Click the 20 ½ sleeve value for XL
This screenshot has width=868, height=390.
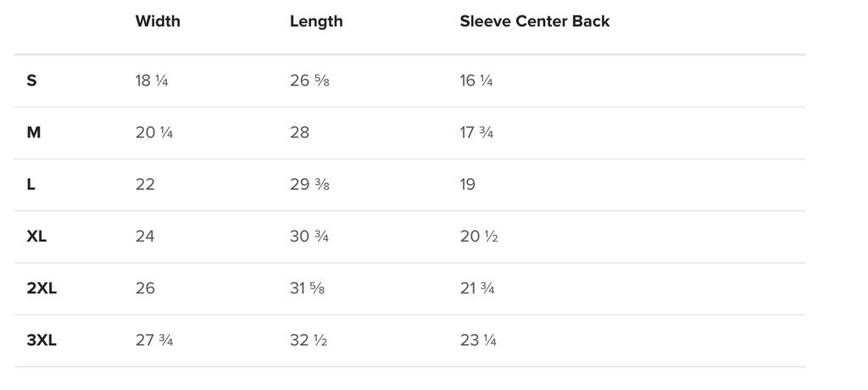pyautogui.click(x=479, y=237)
